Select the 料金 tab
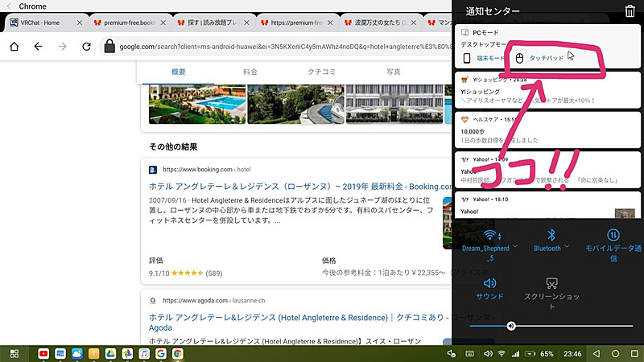644x362 pixels. tap(250, 72)
